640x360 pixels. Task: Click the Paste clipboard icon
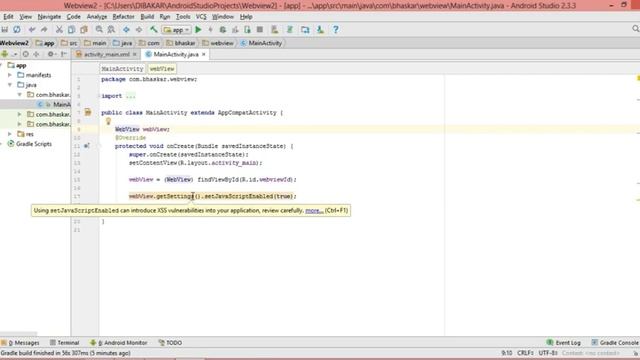pos(84,29)
